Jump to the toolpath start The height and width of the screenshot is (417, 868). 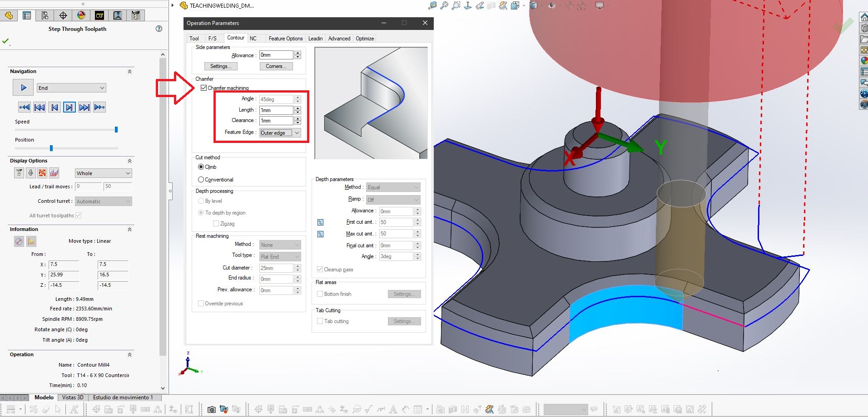point(25,107)
